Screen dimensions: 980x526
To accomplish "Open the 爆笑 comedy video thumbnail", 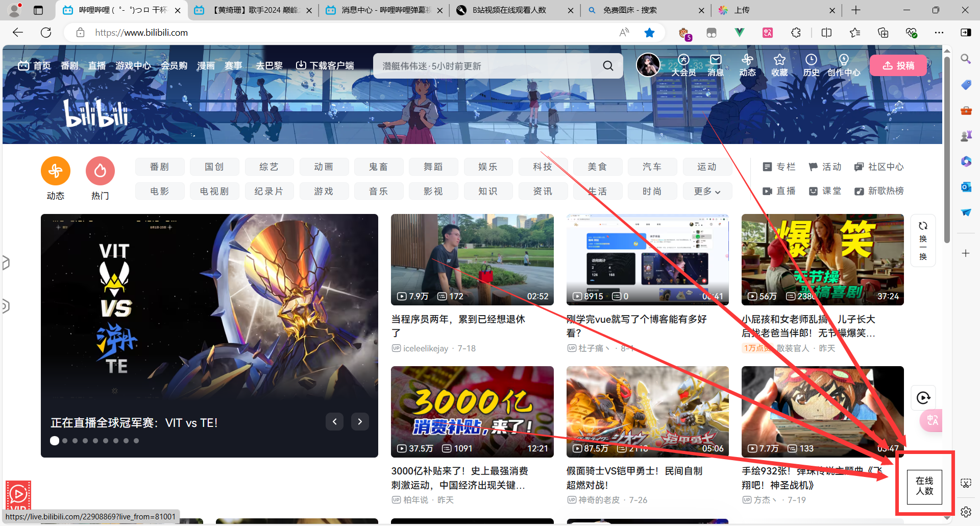I will [822, 259].
